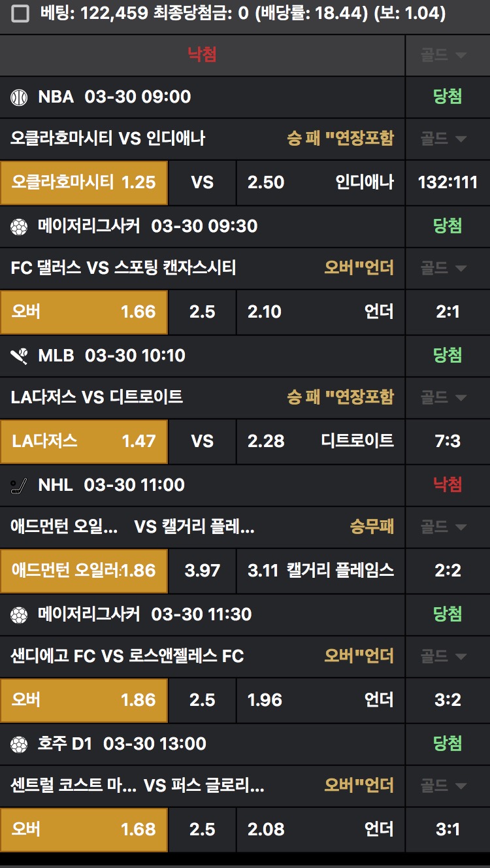The height and width of the screenshot is (868, 490).
Task: Pick the LA다저스 1.47 bet option
Action: point(84,441)
